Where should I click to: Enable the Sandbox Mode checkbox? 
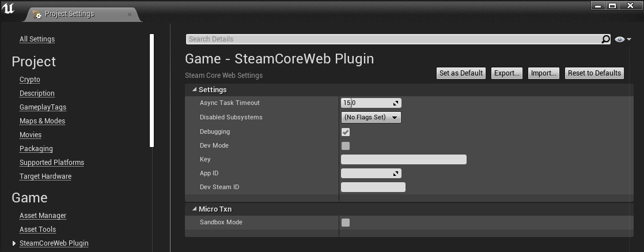pos(346,223)
